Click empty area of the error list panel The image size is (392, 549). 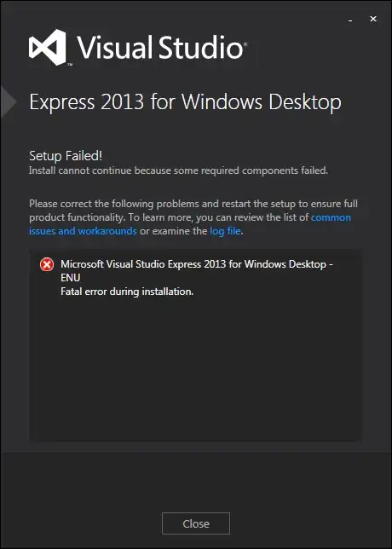(198, 367)
